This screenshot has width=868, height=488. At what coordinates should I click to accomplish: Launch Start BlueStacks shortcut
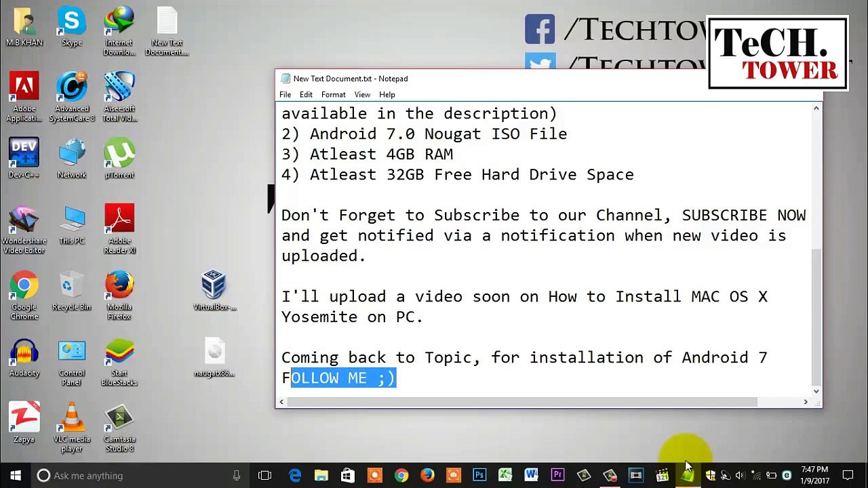tap(119, 363)
